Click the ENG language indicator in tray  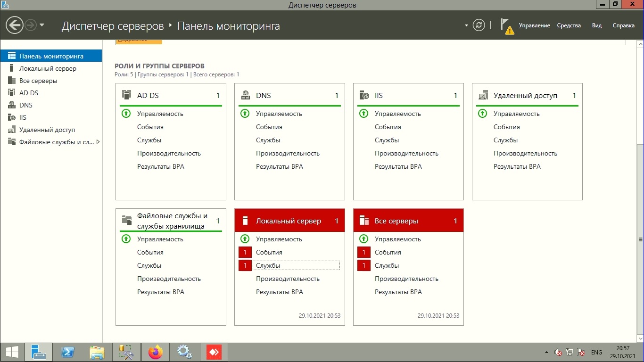coord(596,352)
